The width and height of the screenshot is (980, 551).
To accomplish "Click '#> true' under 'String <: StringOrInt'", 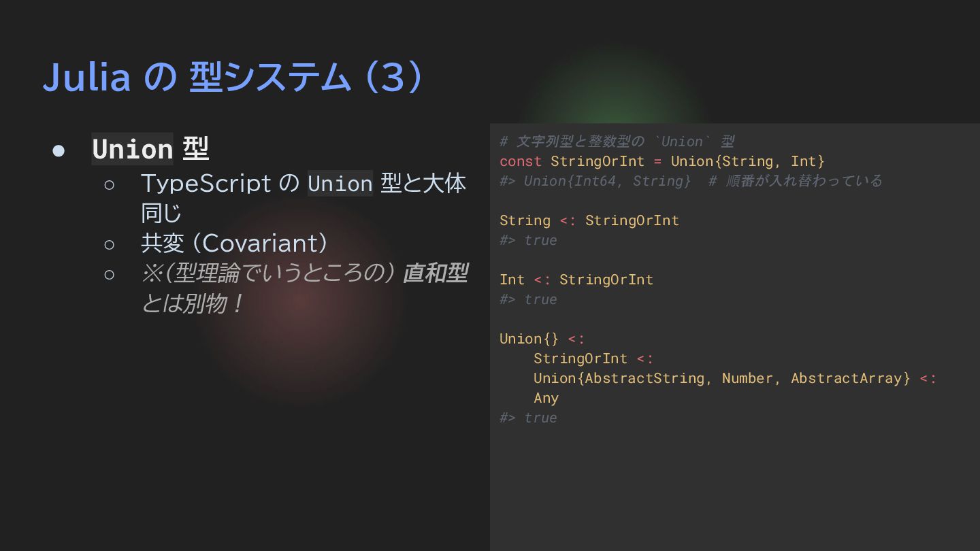I will point(528,240).
